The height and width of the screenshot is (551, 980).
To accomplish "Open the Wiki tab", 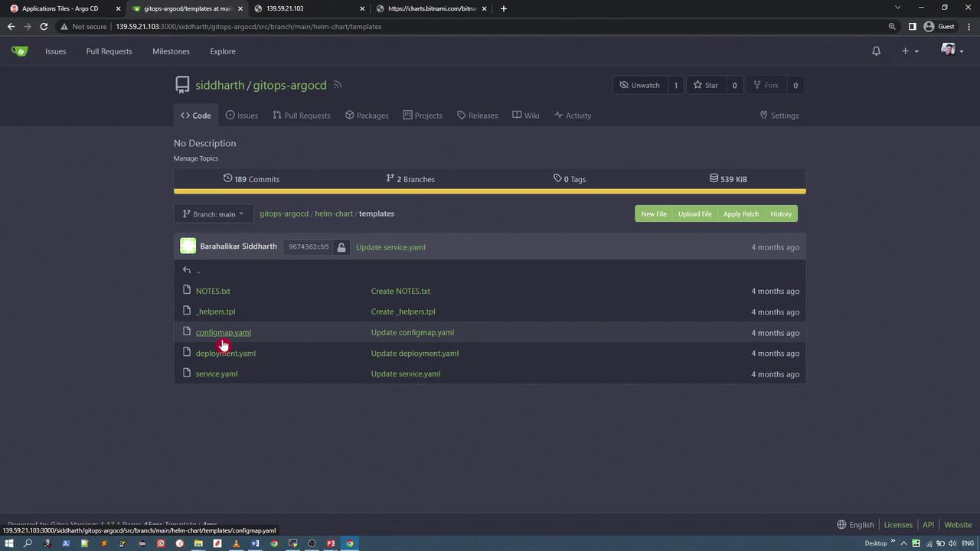I will point(525,116).
